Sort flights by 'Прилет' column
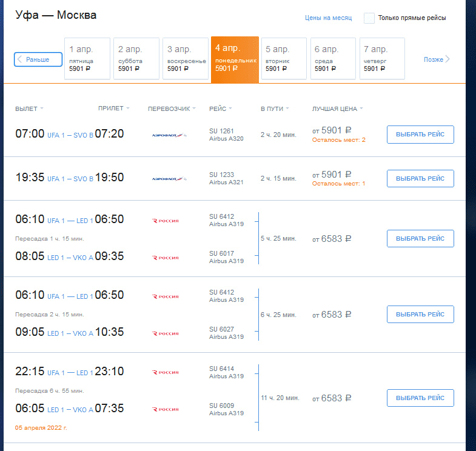476x451 pixels. [x=114, y=109]
